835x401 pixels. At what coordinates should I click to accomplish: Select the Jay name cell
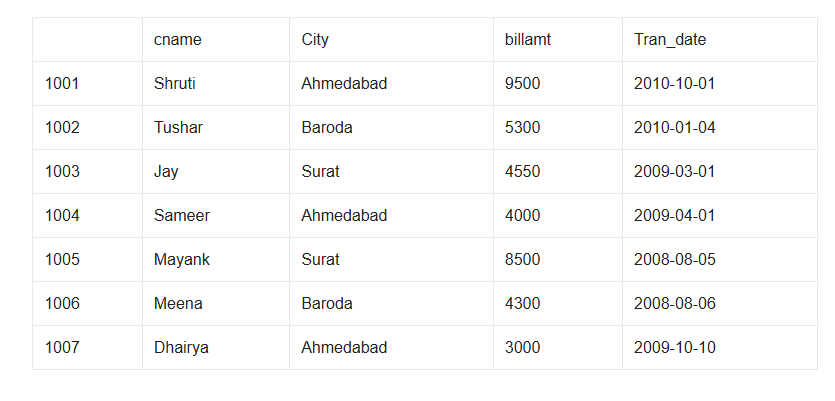click(x=166, y=172)
